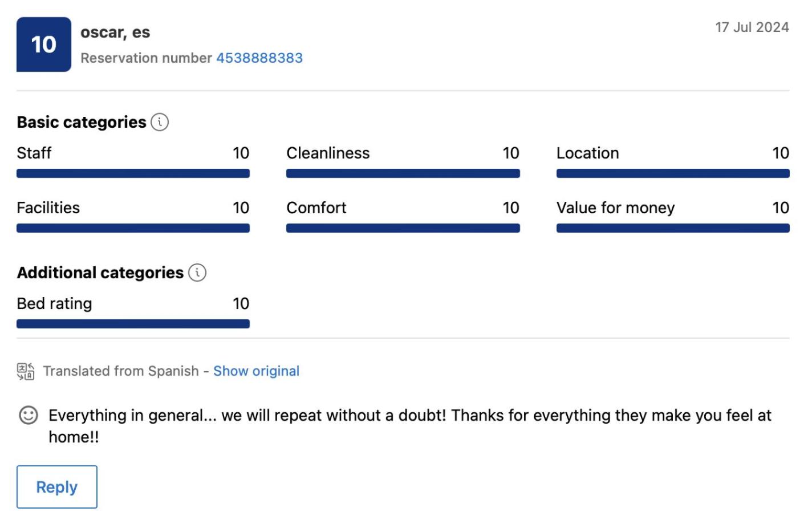Image resolution: width=812 pixels, height=520 pixels.
Task: Click the Basic categories heading
Action: (x=82, y=122)
